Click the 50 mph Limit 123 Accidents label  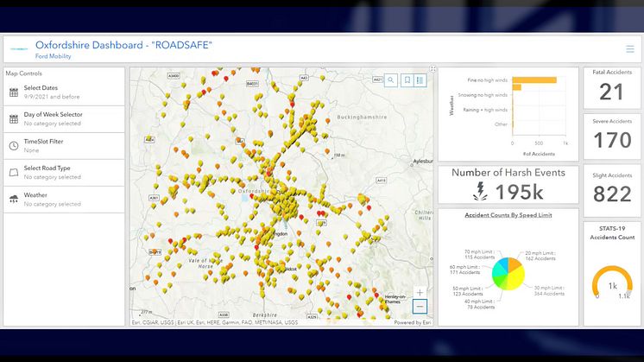point(468,291)
